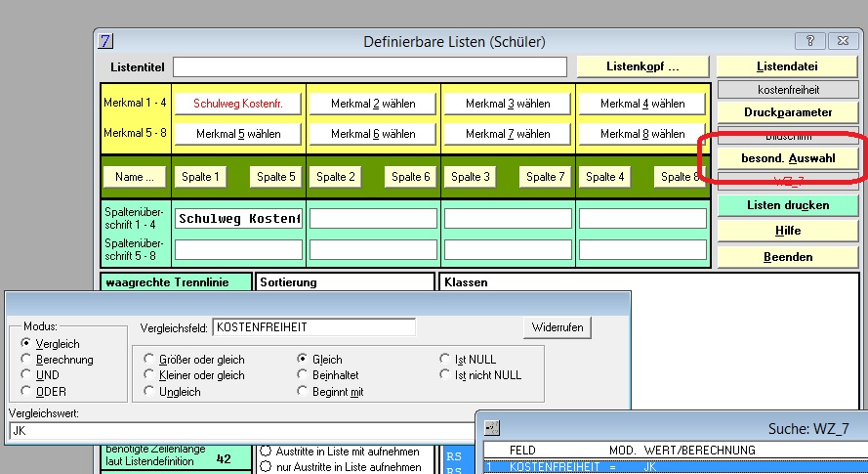Choose the UND mode option
This screenshot has width=868, height=474.
(x=25, y=374)
